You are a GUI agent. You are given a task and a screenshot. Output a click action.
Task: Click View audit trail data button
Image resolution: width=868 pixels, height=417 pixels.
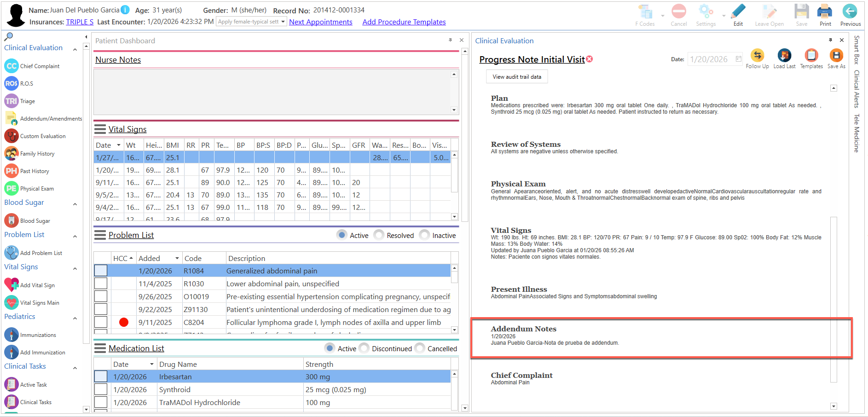click(517, 77)
